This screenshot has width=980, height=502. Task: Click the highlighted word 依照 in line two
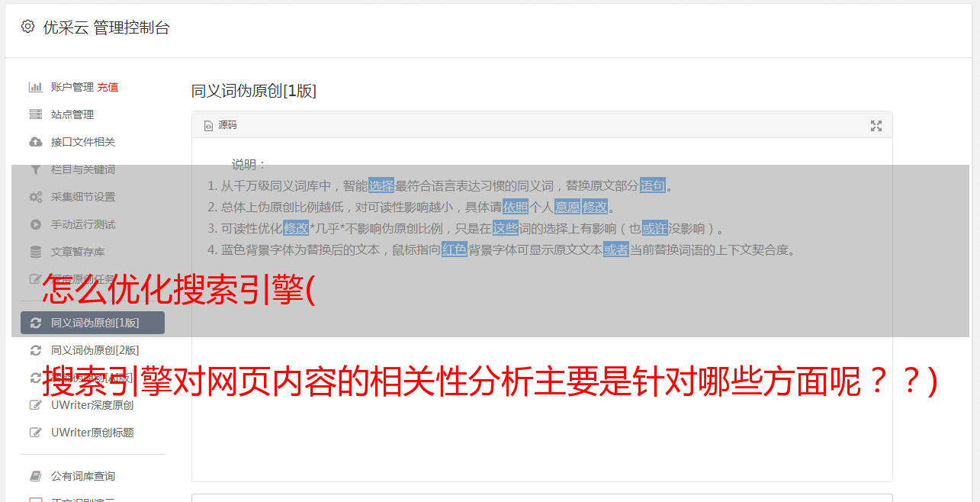click(516, 207)
